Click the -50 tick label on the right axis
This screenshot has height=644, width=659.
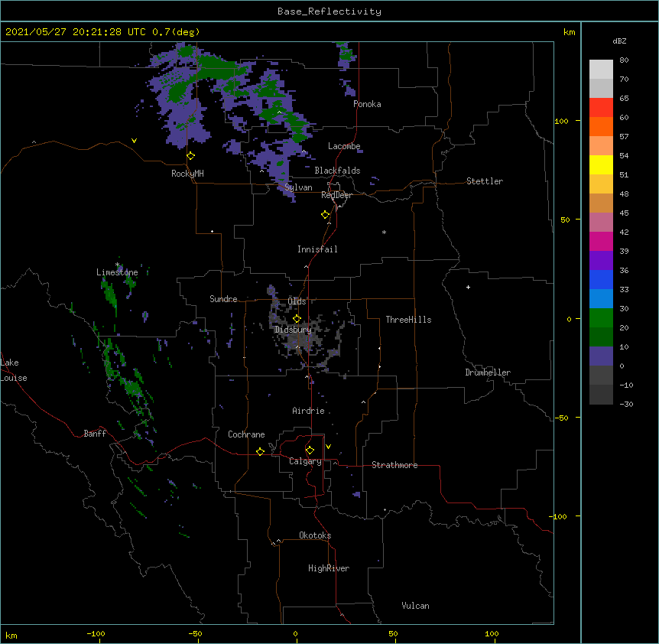tap(561, 418)
